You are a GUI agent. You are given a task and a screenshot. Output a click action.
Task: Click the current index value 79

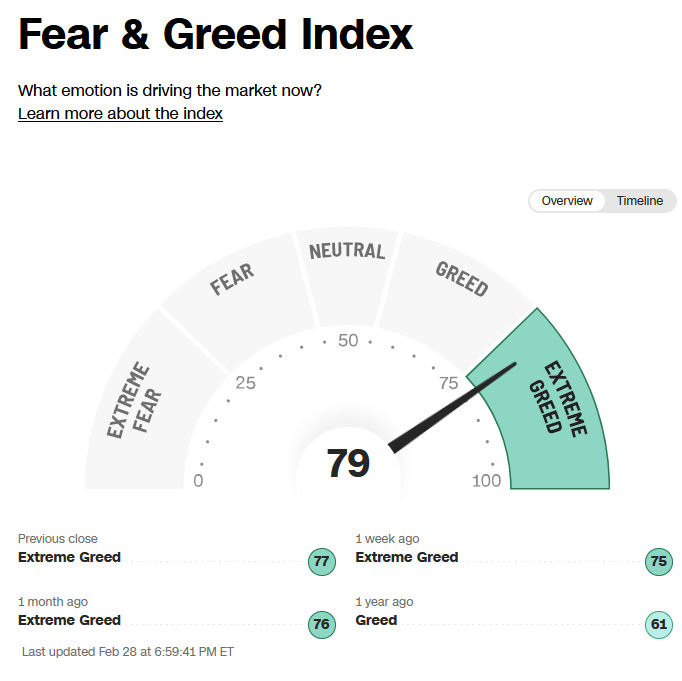[x=348, y=463]
